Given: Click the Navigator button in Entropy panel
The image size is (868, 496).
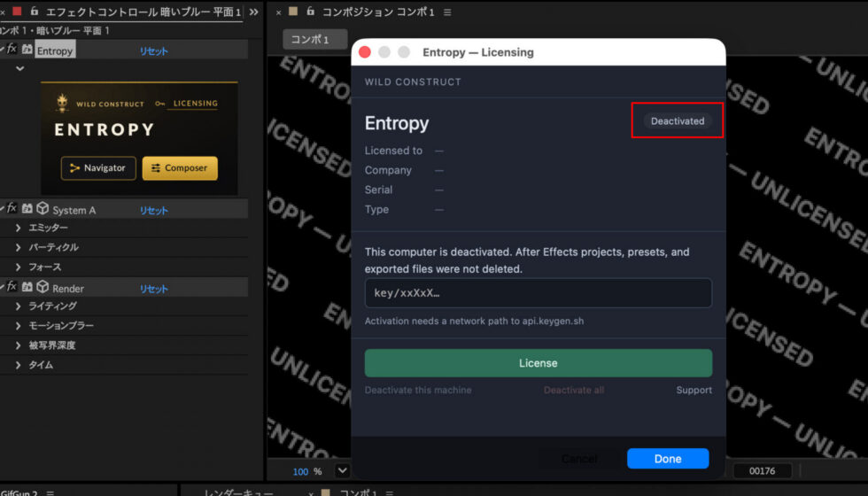Looking at the screenshot, I should pos(98,168).
